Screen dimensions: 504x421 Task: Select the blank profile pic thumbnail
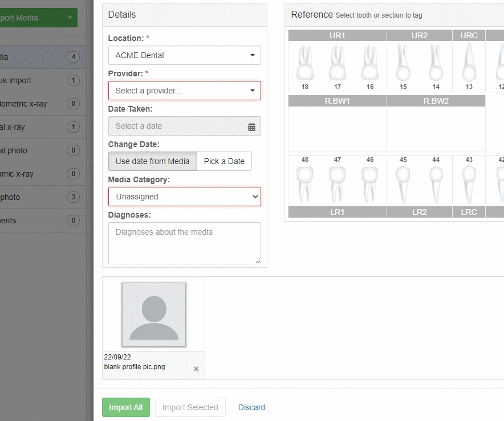coord(154,314)
